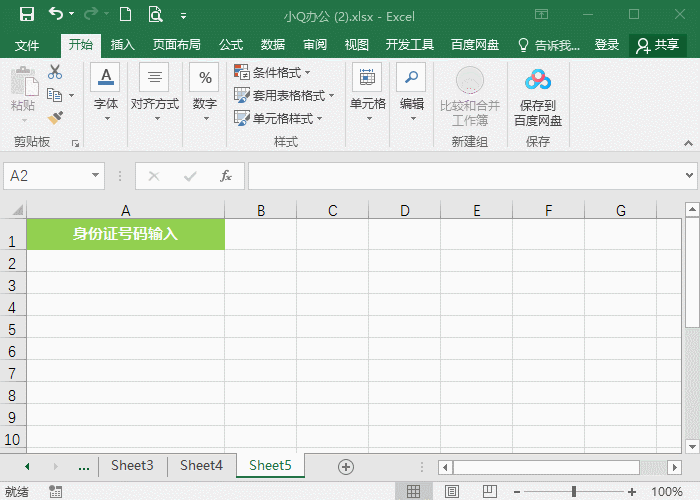
Task: Open the 插入 Insert ribbon tab
Action: [122, 45]
